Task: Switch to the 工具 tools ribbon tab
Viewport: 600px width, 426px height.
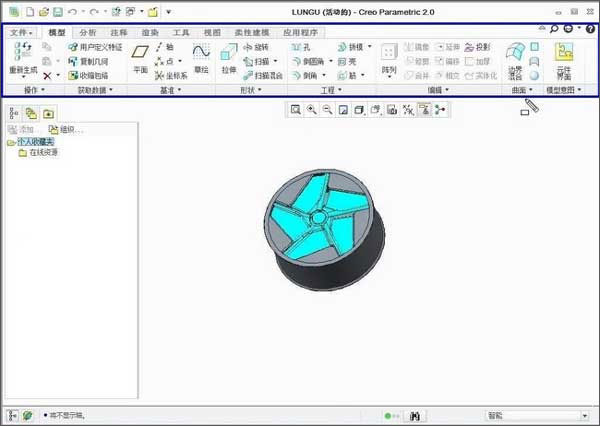Action: [181, 33]
